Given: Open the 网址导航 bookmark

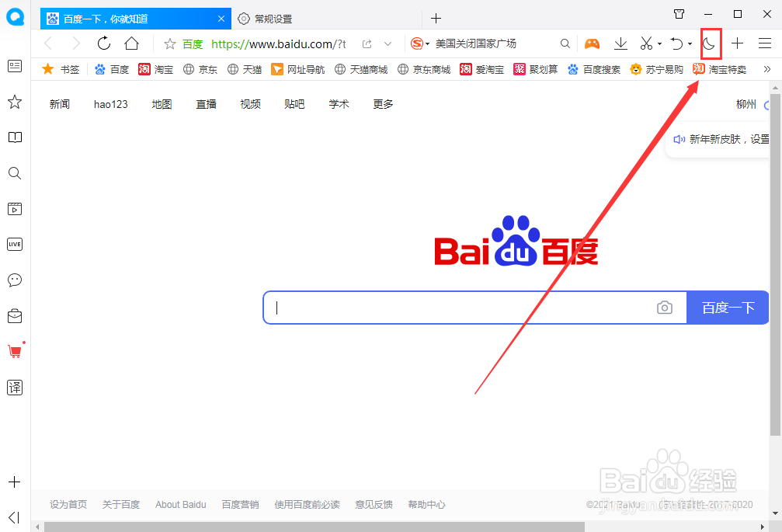Looking at the screenshot, I should pos(297,69).
